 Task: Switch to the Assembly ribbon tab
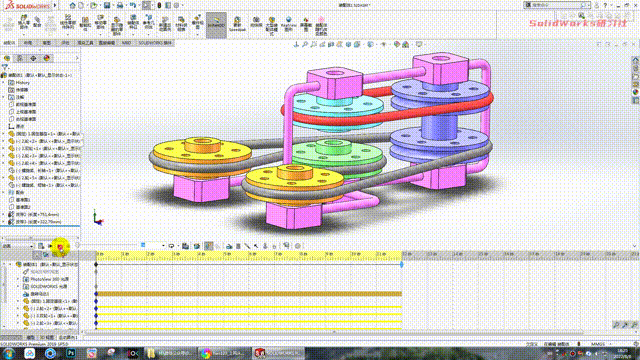point(9,43)
